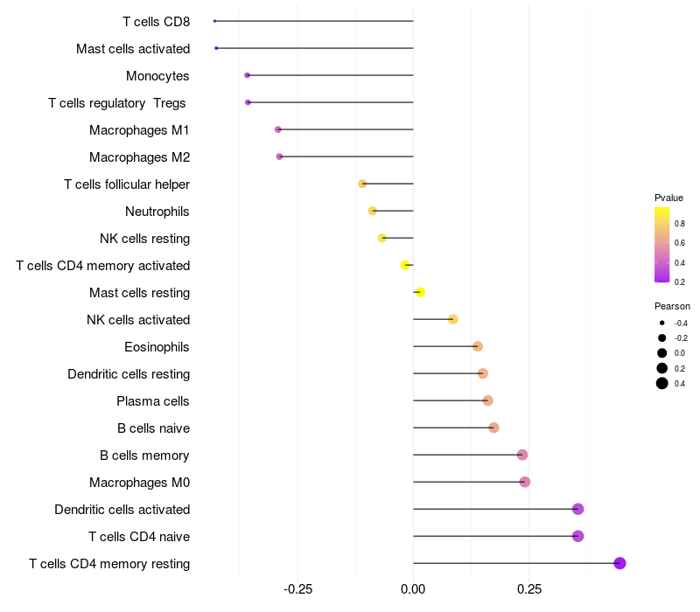The image size is (700, 612).
Task: Click the T cells CD4 memory resting dot
Action: click(x=619, y=563)
